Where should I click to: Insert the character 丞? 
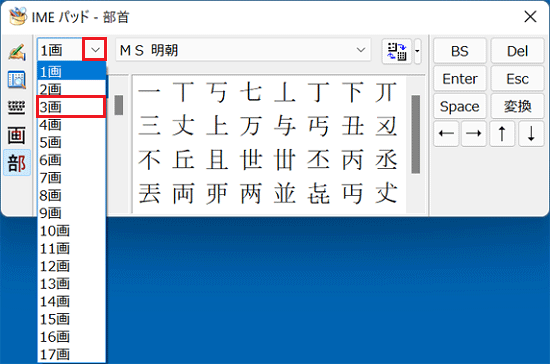tap(386, 160)
